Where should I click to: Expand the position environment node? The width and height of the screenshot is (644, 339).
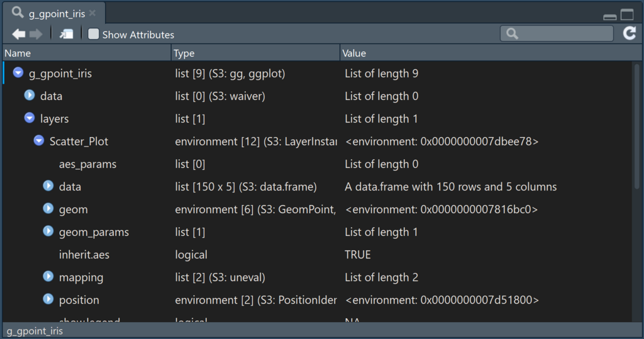pyautogui.click(x=48, y=299)
